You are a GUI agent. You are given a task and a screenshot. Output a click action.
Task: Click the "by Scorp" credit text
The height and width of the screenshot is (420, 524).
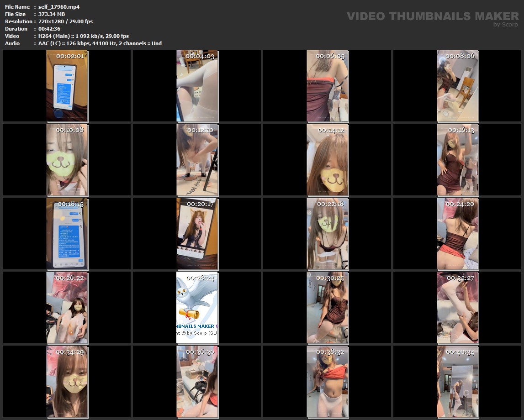tap(506, 25)
